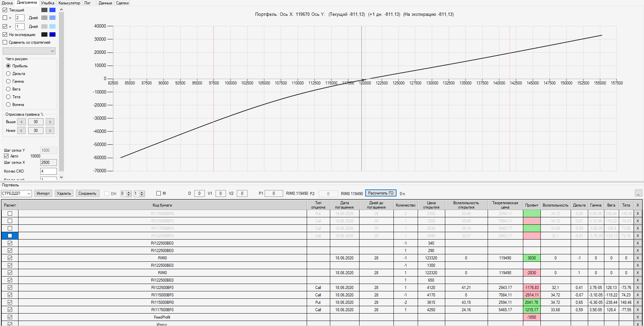Click the X column header button
The image size is (644, 326).
[638, 205]
